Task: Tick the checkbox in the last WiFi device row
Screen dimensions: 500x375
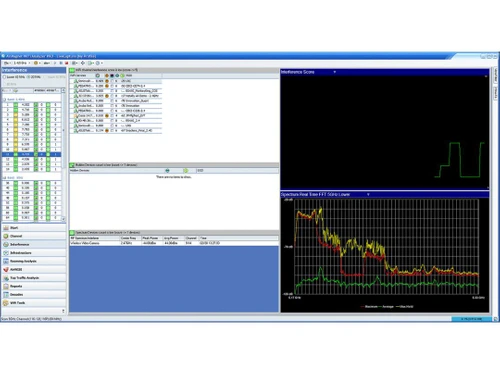Action: click(x=112, y=130)
